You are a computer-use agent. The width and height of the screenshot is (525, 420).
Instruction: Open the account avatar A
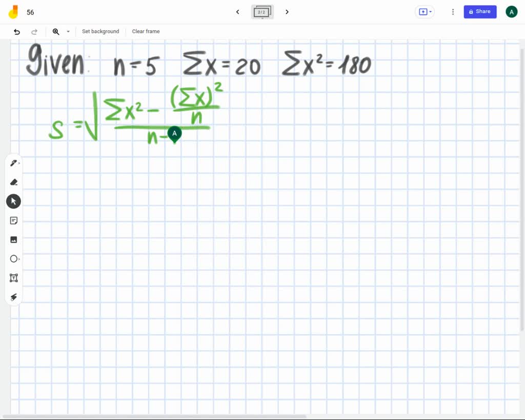coord(511,11)
